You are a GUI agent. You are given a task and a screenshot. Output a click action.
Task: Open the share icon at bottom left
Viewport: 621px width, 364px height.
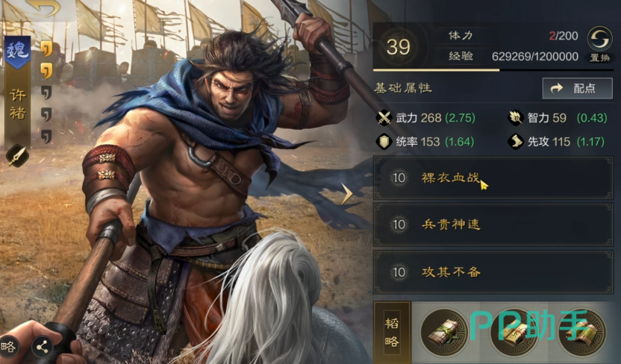click(x=42, y=348)
